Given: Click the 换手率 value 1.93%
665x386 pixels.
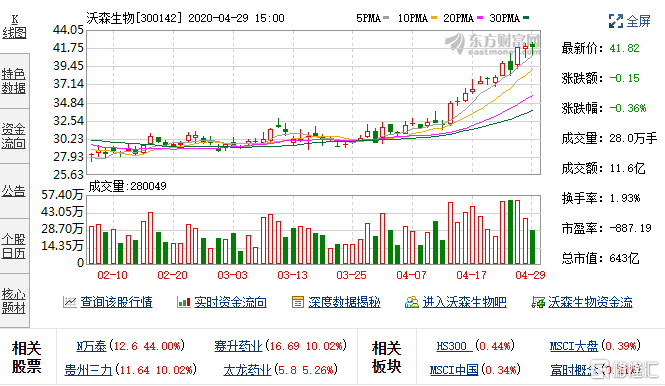Looking at the screenshot, I should pos(625,198).
